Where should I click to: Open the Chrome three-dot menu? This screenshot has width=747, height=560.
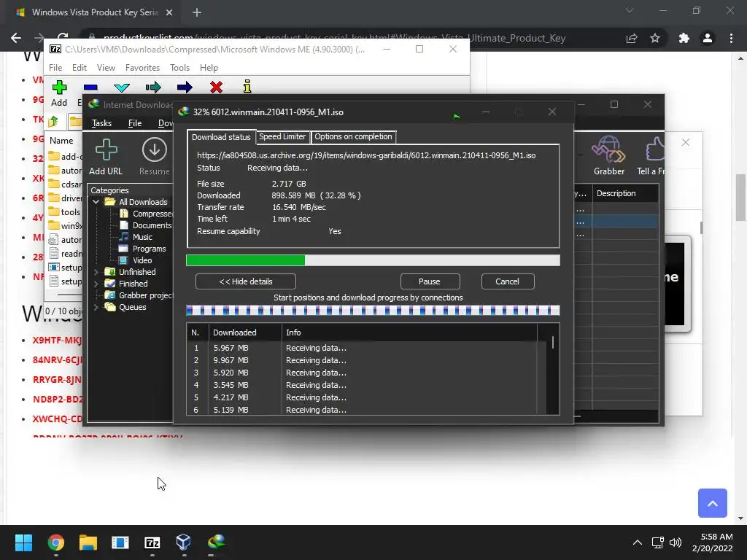coord(731,38)
